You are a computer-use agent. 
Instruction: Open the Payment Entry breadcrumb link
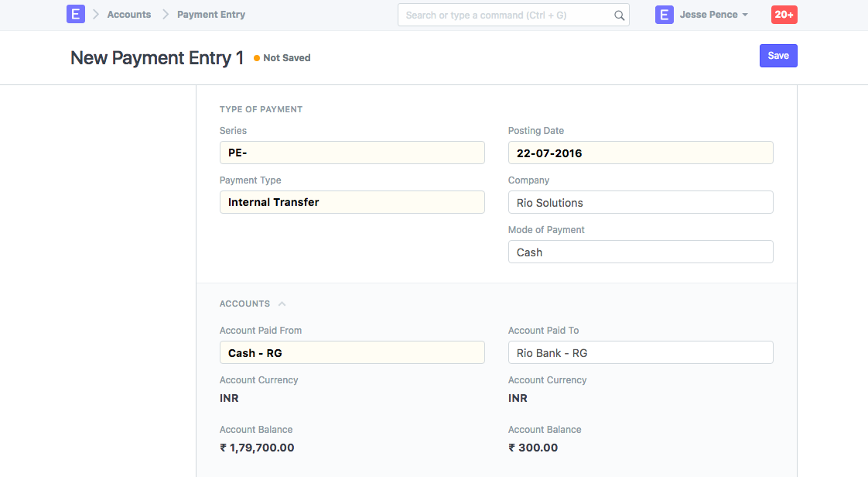[x=210, y=15]
